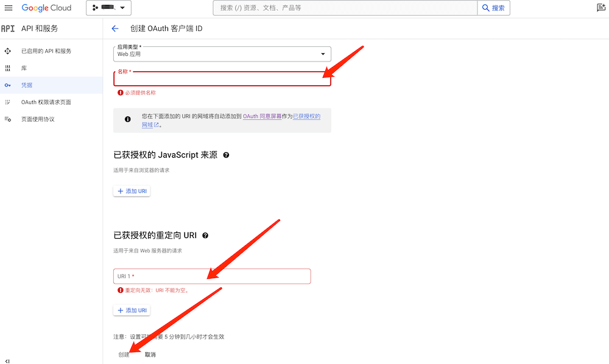Open 已启用的 API 和服务 page

(x=46, y=51)
